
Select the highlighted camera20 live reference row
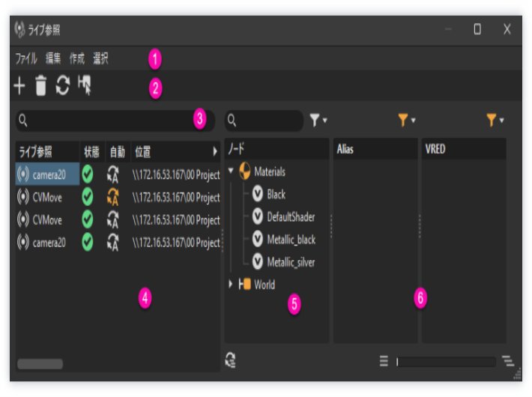point(118,175)
